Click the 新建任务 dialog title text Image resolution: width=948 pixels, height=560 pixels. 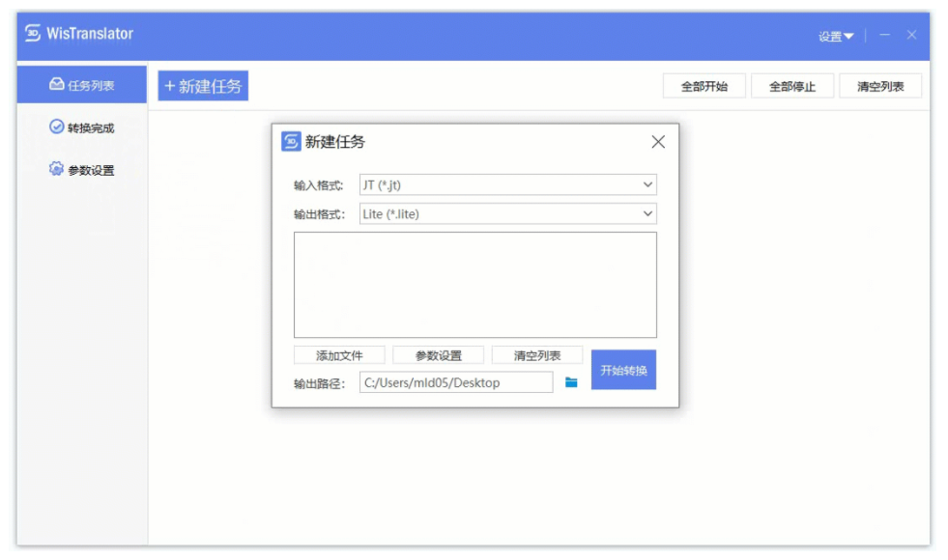[x=335, y=142]
